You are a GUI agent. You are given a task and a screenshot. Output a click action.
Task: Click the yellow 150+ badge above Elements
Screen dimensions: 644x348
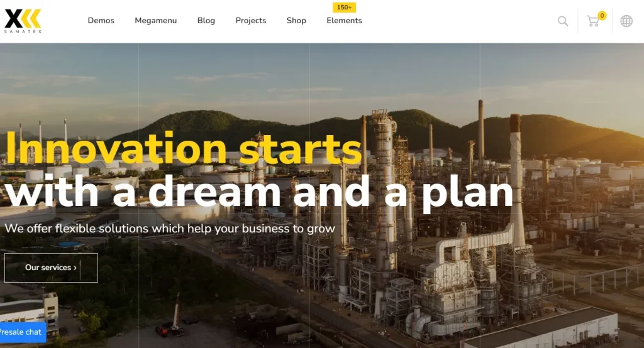tap(344, 8)
